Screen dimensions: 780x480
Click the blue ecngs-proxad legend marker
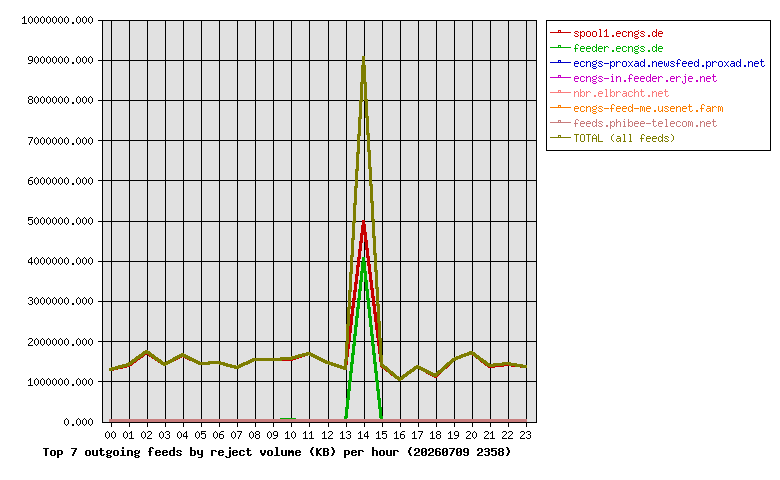point(560,62)
